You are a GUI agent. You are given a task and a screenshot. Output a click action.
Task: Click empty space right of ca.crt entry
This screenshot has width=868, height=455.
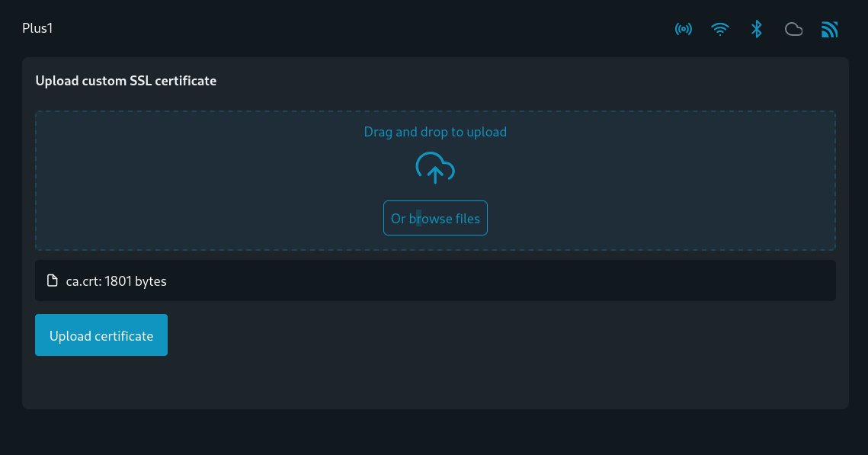point(498,280)
